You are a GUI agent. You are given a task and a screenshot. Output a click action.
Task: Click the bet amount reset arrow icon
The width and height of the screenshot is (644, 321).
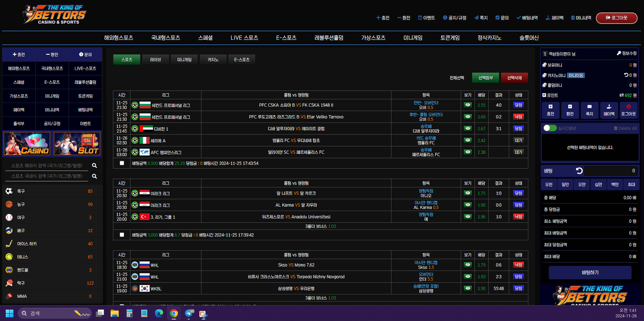tap(579, 171)
